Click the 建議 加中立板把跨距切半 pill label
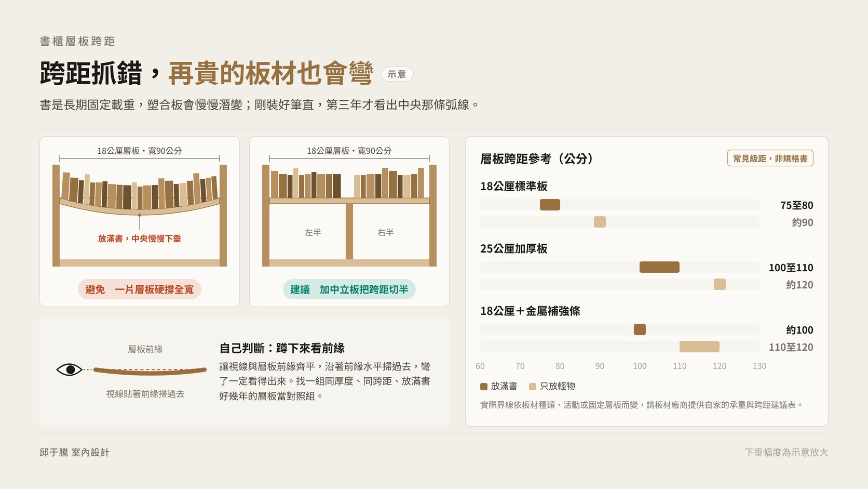The height and width of the screenshot is (489, 868). click(349, 289)
